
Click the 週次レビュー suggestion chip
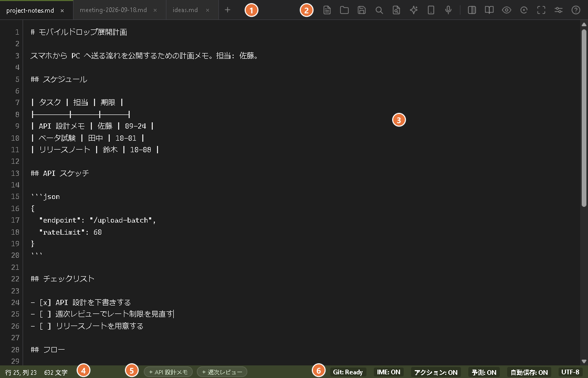(x=222, y=372)
